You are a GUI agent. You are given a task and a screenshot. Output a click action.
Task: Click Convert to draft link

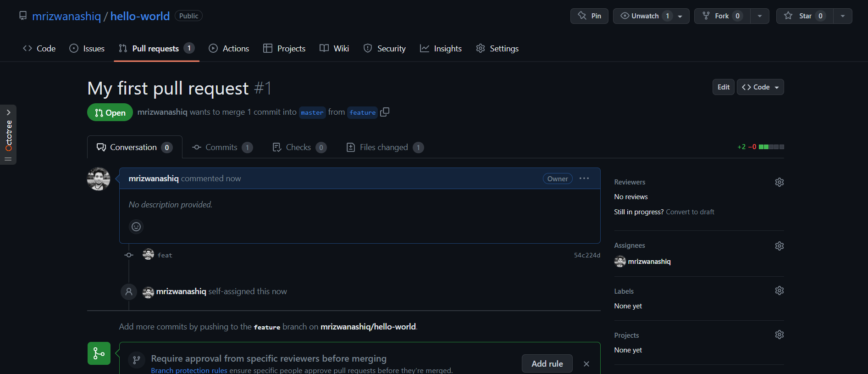(x=690, y=212)
